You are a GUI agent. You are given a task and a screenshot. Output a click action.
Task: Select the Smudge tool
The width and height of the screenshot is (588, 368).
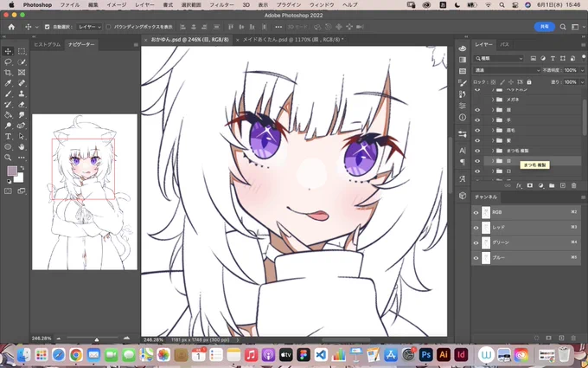[x=22, y=115]
